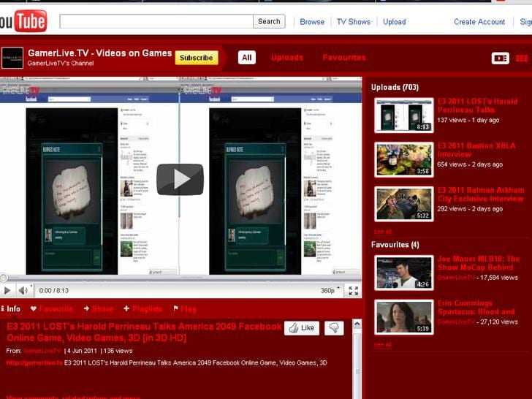The height and width of the screenshot is (399, 532).
Task: Open the 360p video quality dropdown
Action: tap(328, 291)
